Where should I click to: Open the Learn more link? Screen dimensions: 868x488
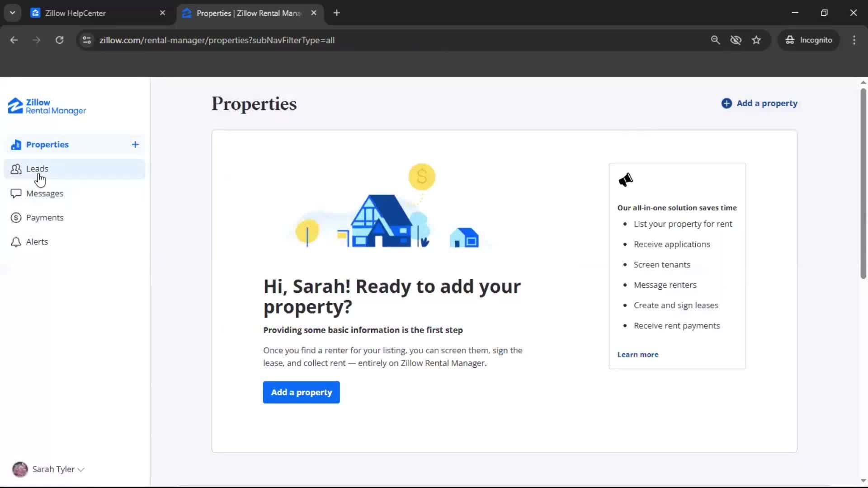(x=637, y=354)
